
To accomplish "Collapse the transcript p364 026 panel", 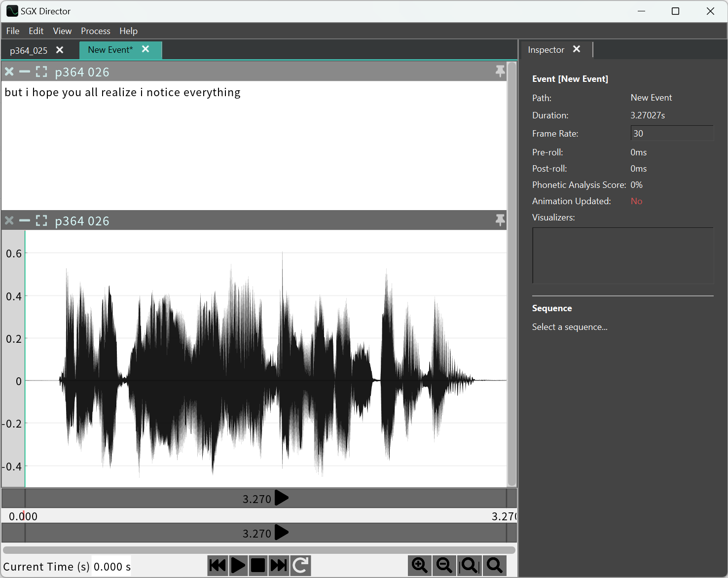I will point(25,72).
